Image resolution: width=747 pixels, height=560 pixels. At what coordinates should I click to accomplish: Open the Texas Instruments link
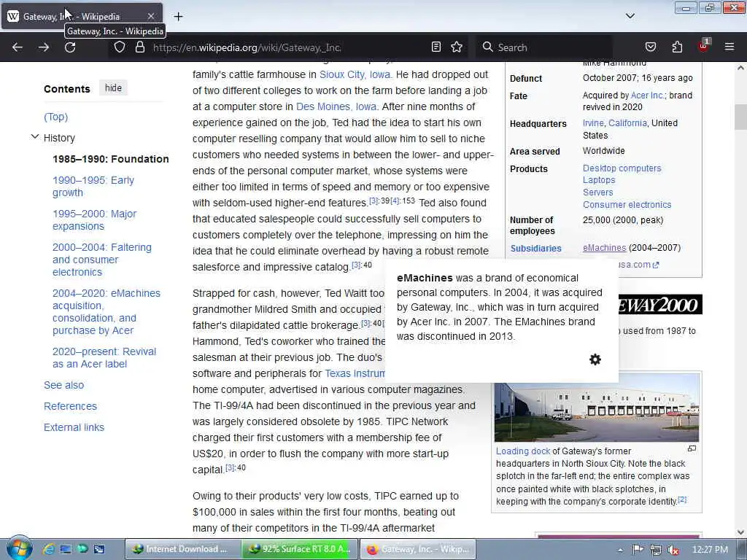tap(355, 373)
